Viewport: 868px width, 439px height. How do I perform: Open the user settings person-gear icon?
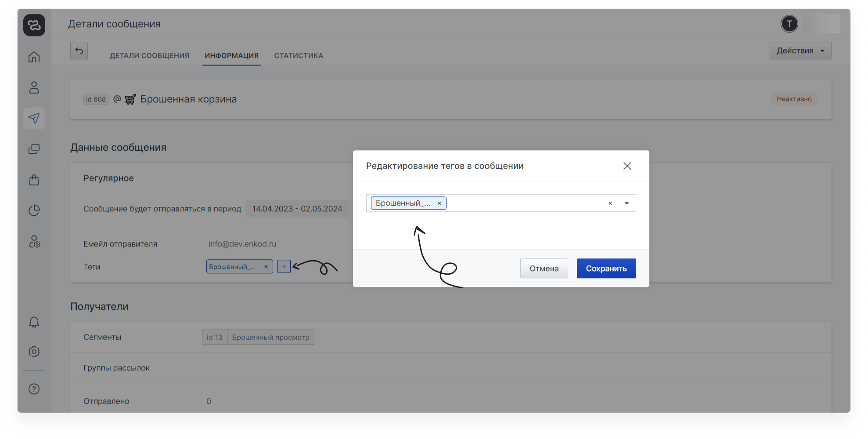point(34,241)
